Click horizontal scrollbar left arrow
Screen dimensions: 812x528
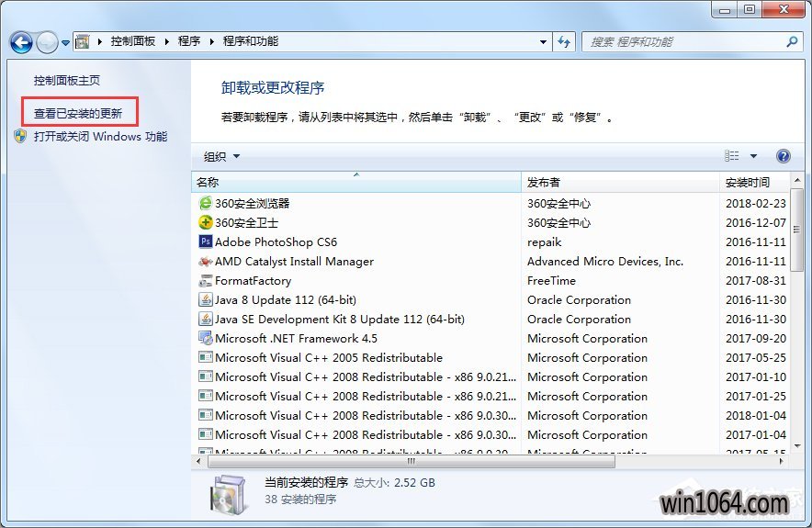[198, 461]
